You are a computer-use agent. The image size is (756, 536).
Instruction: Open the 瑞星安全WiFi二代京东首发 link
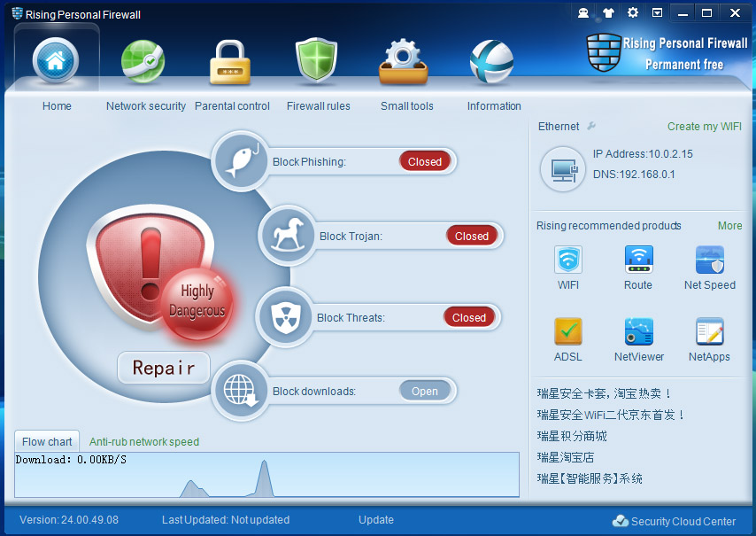611,415
